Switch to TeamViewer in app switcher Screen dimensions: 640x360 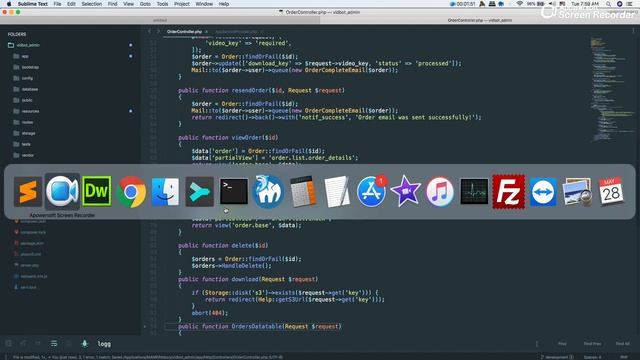[543, 191]
